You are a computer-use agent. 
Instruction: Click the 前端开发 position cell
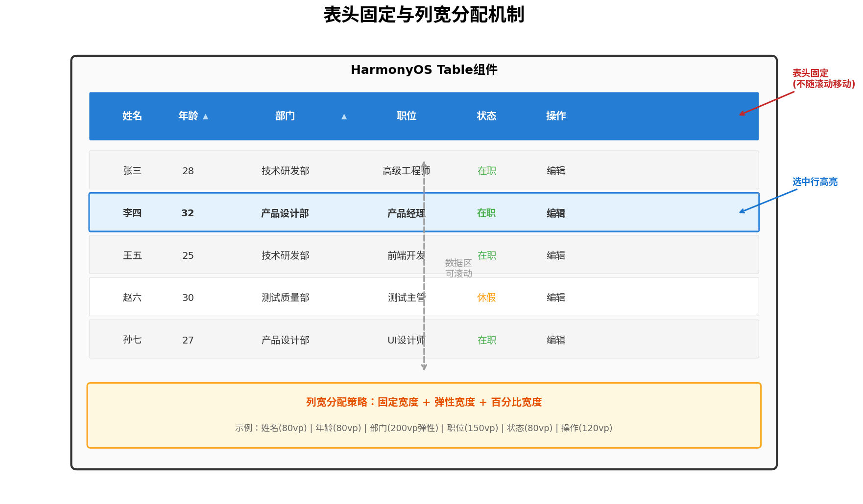coord(407,255)
